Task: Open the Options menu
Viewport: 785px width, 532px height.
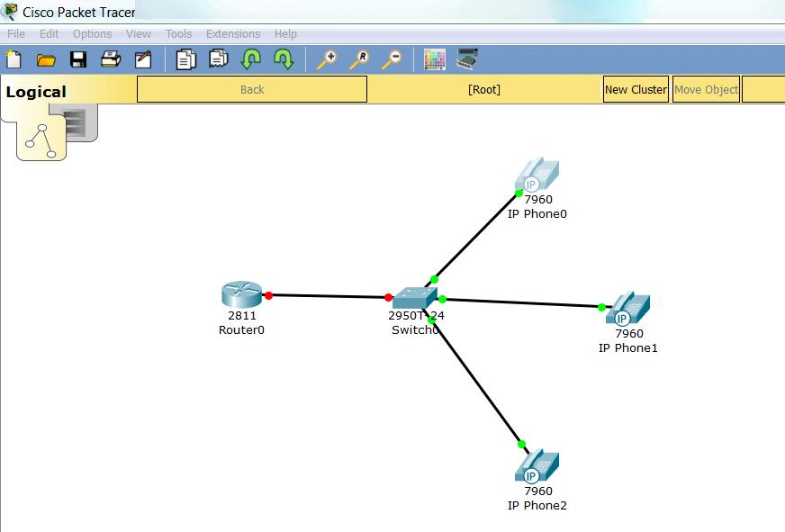Action: point(92,34)
